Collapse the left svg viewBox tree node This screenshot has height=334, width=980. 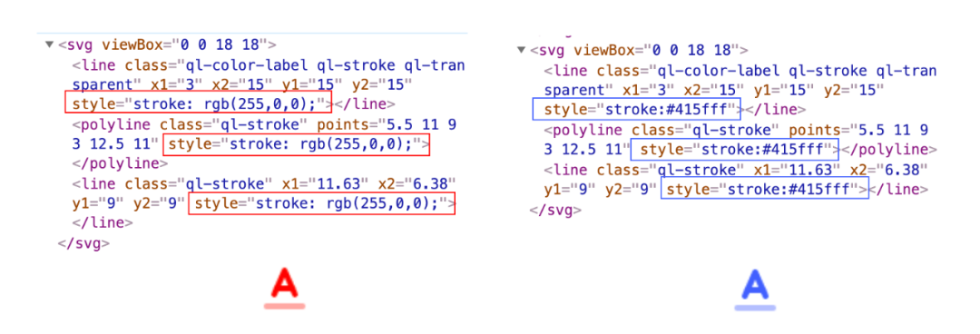click(x=49, y=44)
